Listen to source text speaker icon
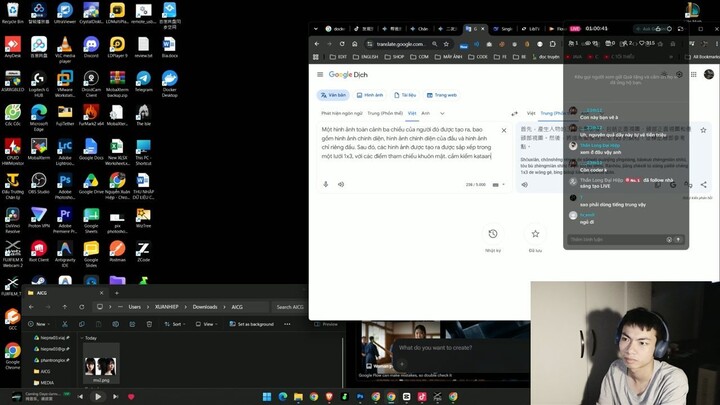This screenshot has height=405, width=720. (x=341, y=184)
